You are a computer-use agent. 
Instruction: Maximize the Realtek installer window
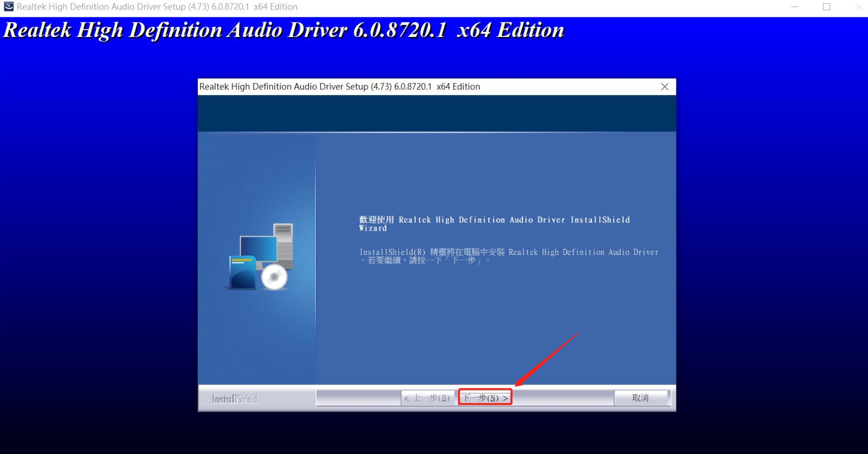coord(826,6)
